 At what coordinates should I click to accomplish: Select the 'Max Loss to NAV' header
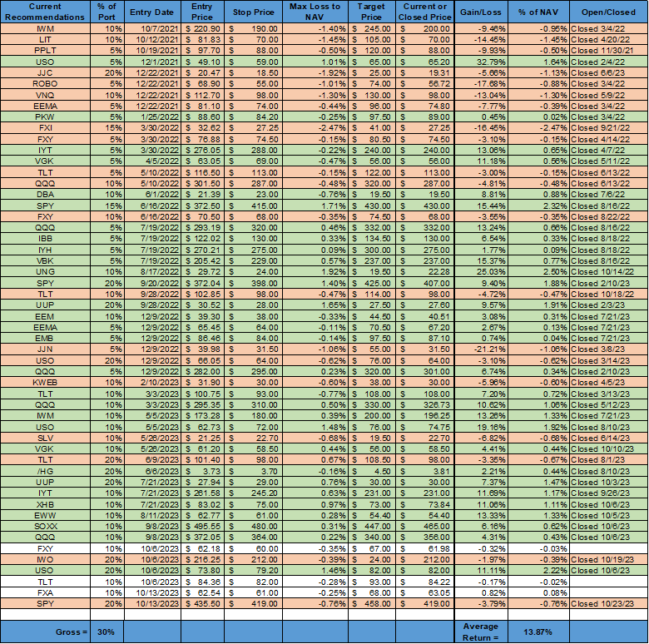point(315,12)
